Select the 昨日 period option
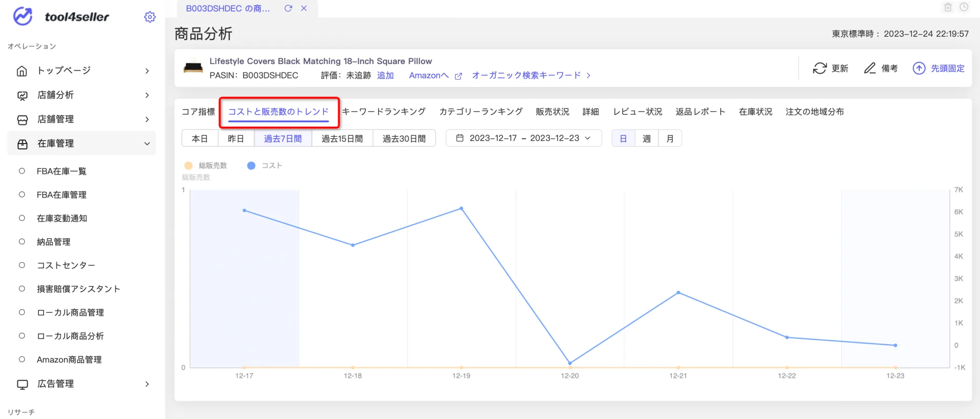The image size is (980, 419). tap(236, 138)
